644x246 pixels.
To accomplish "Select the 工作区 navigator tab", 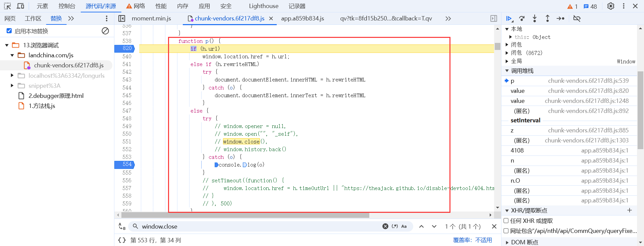I will (33, 18).
